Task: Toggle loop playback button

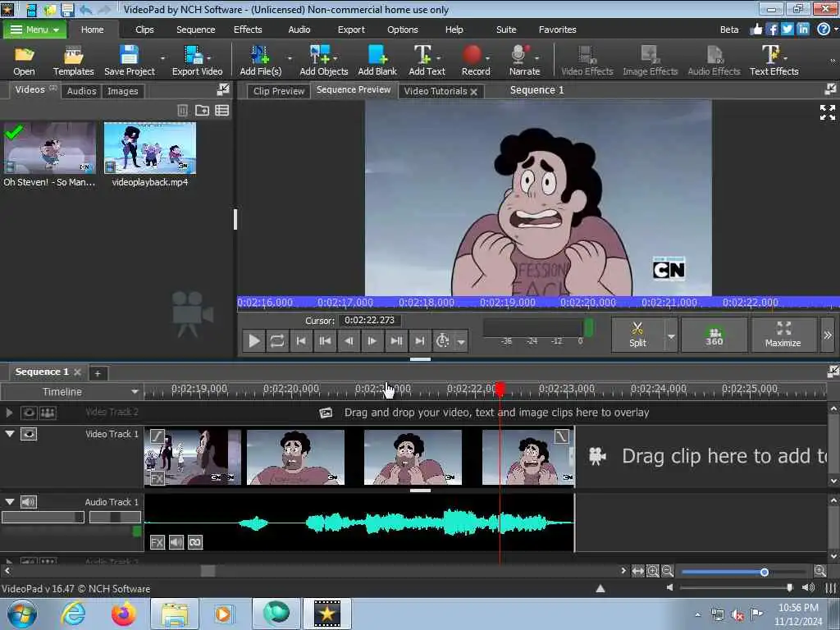Action: point(277,340)
